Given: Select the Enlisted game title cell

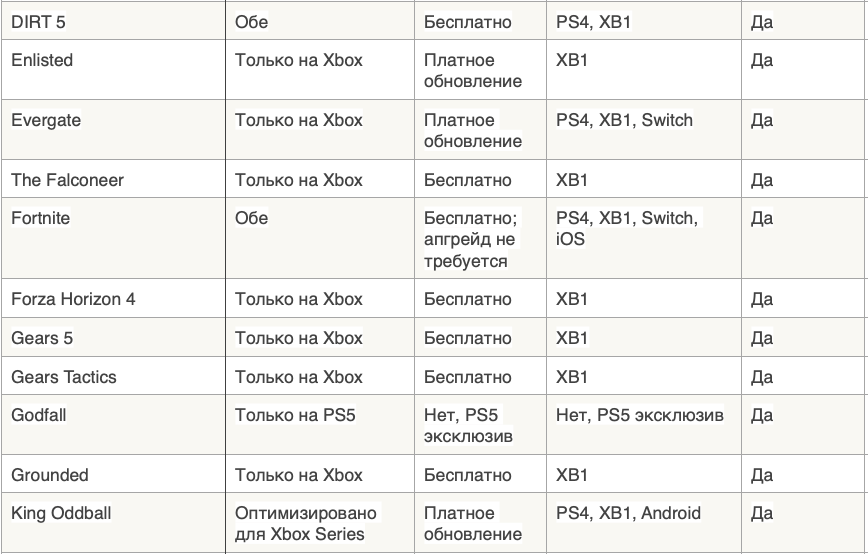Looking at the screenshot, I should [x=42, y=60].
